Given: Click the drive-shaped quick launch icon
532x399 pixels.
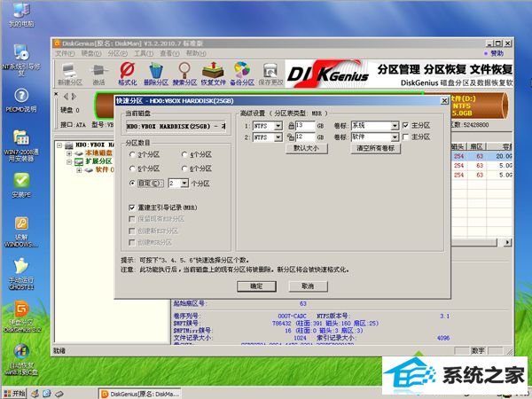Looking at the screenshot, I should pyautogui.click(x=59, y=394).
